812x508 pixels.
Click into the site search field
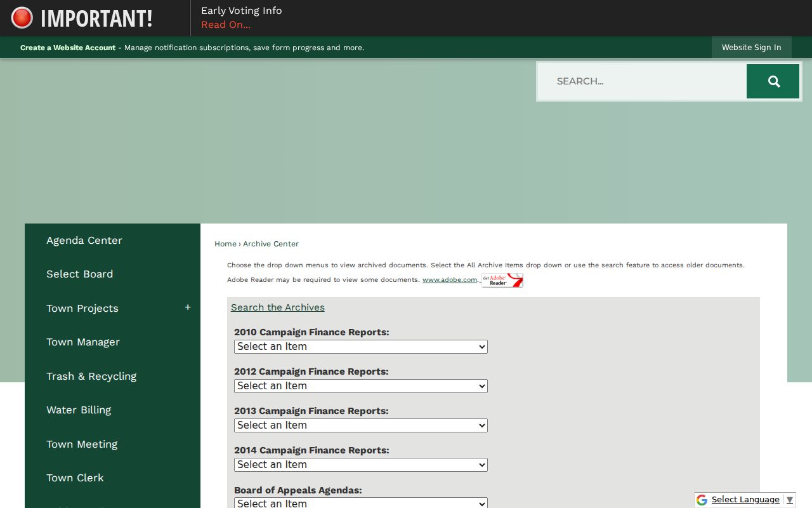click(642, 81)
